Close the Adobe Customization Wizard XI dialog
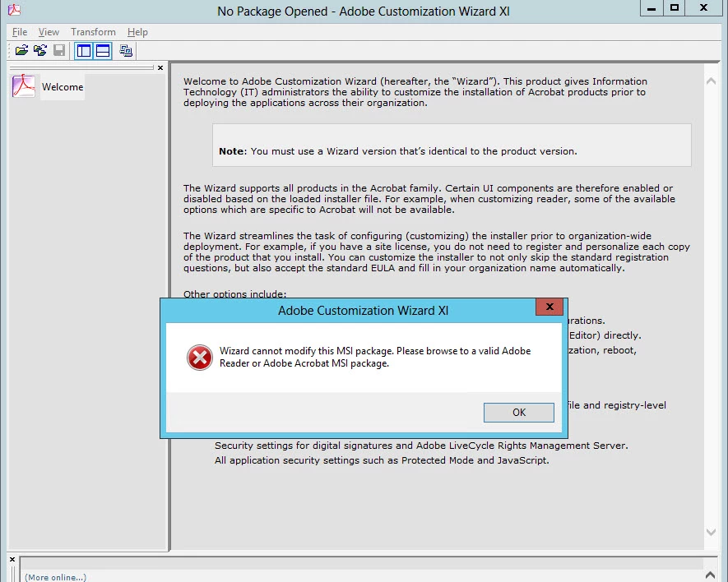 coord(549,307)
